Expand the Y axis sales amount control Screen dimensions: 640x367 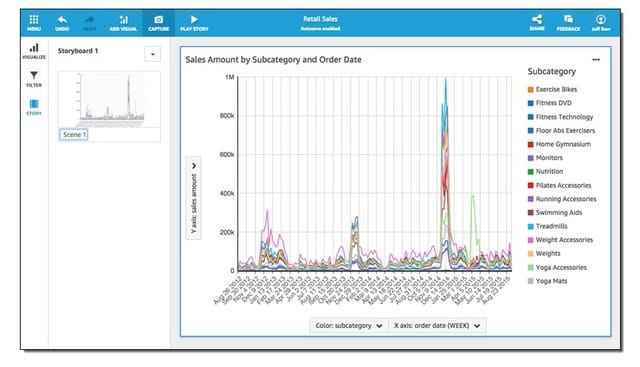click(x=193, y=198)
